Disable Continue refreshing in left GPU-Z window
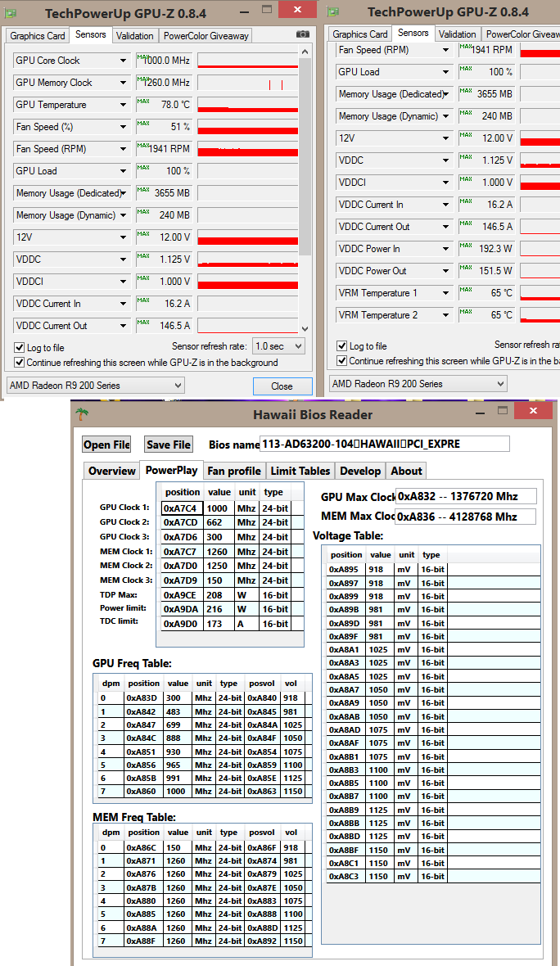 tap(20, 362)
